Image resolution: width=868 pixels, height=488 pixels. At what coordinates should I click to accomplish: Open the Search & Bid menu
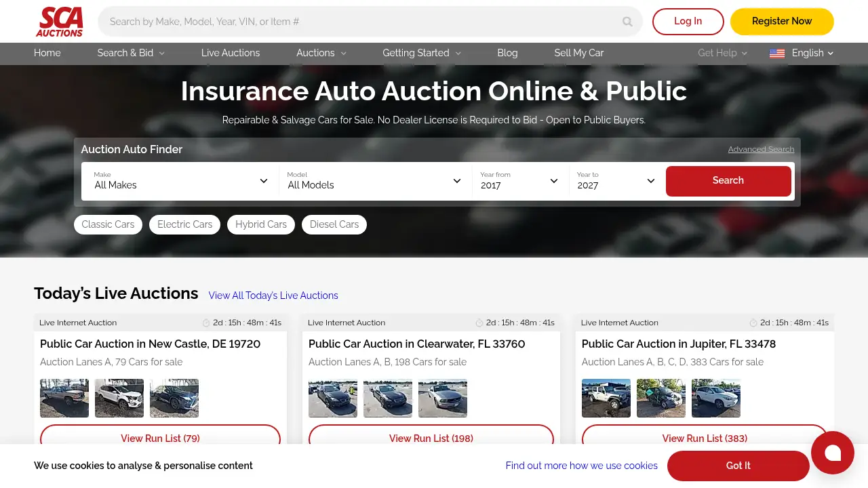tap(131, 53)
